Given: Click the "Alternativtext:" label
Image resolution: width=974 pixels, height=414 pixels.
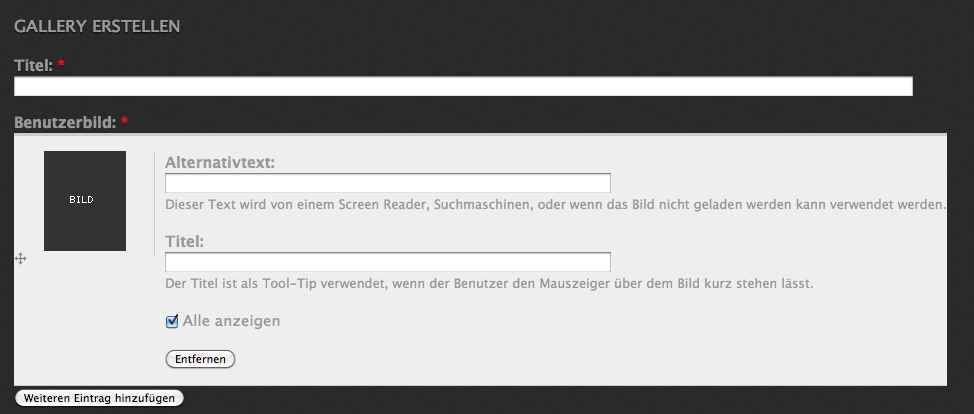Looking at the screenshot, I should pyautogui.click(x=219, y=162).
